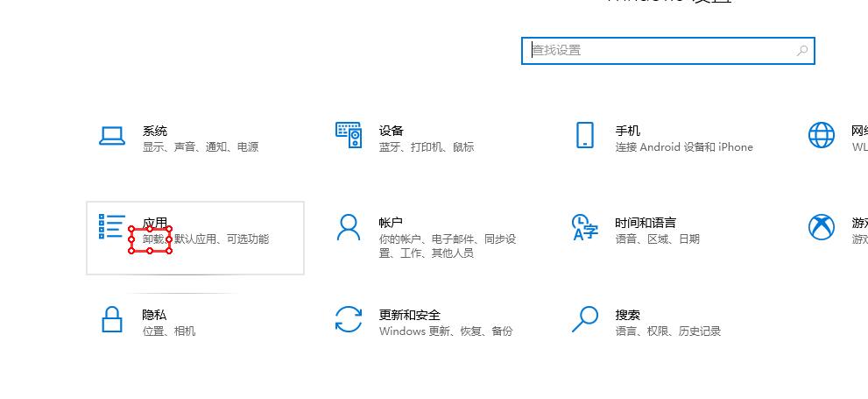Click the text 语音、区域、日期
868x399 pixels.
pos(658,239)
